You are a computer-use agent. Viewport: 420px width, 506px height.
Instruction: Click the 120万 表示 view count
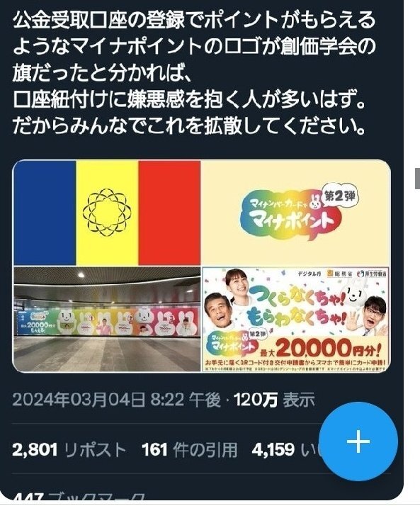pos(274,400)
